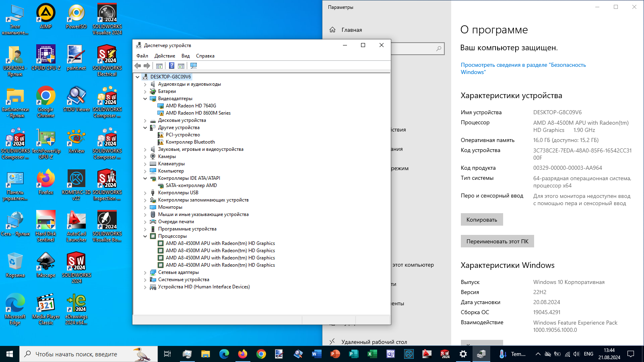This screenshot has height=362, width=644.
Task: Click the scan for hardware changes icon
Action: [194, 66]
